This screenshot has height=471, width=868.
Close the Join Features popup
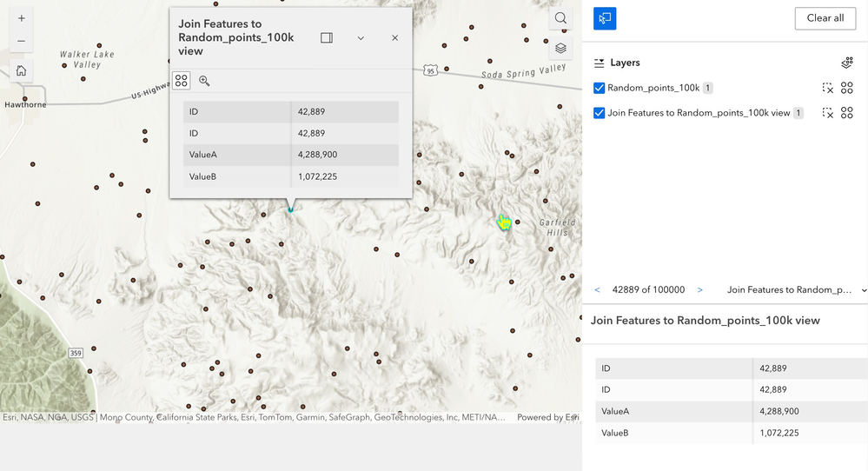pos(394,38)
